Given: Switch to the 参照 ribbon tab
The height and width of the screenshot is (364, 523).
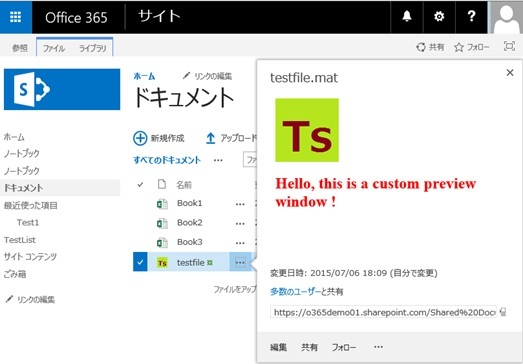Looking at the screenshot, I should [20, 48].
